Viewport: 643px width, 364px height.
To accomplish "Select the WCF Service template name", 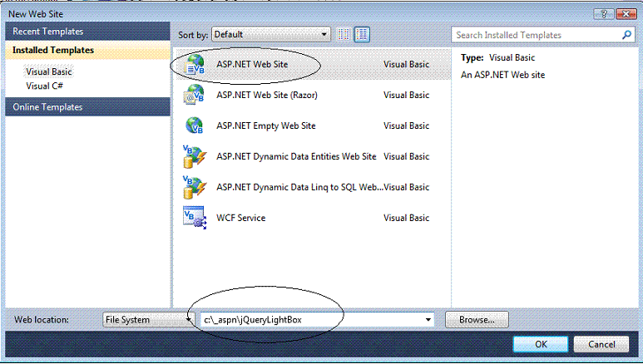I will [240, 218].
